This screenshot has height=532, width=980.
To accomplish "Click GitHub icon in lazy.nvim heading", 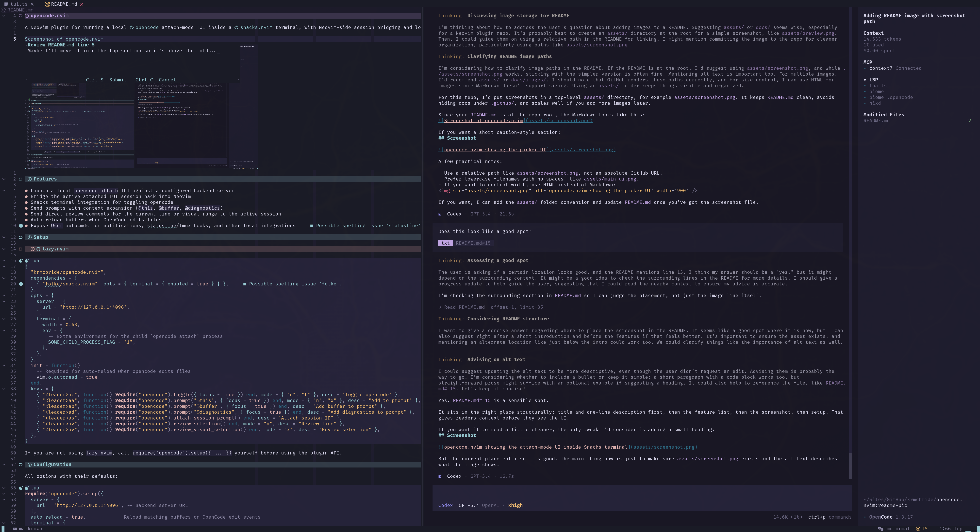I will [38, 249].
